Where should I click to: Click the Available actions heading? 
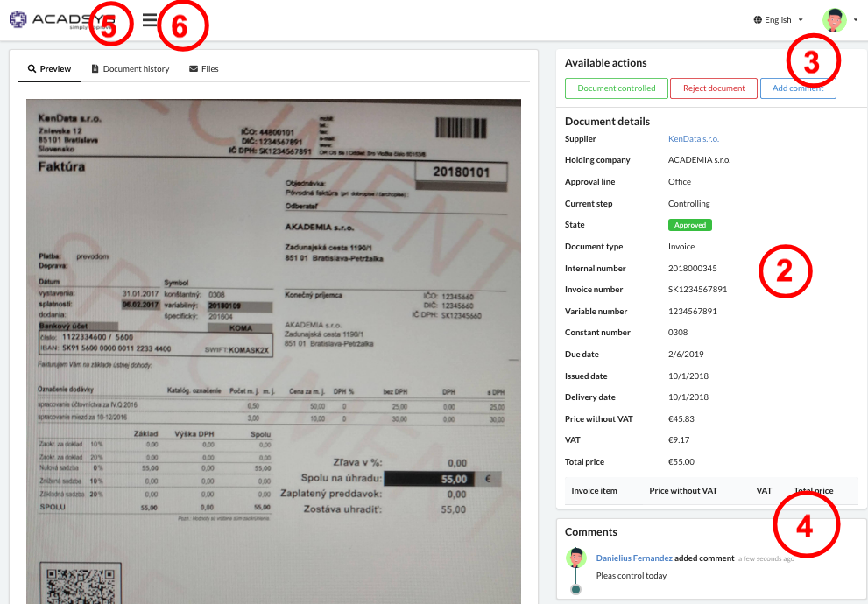point(605,63)
